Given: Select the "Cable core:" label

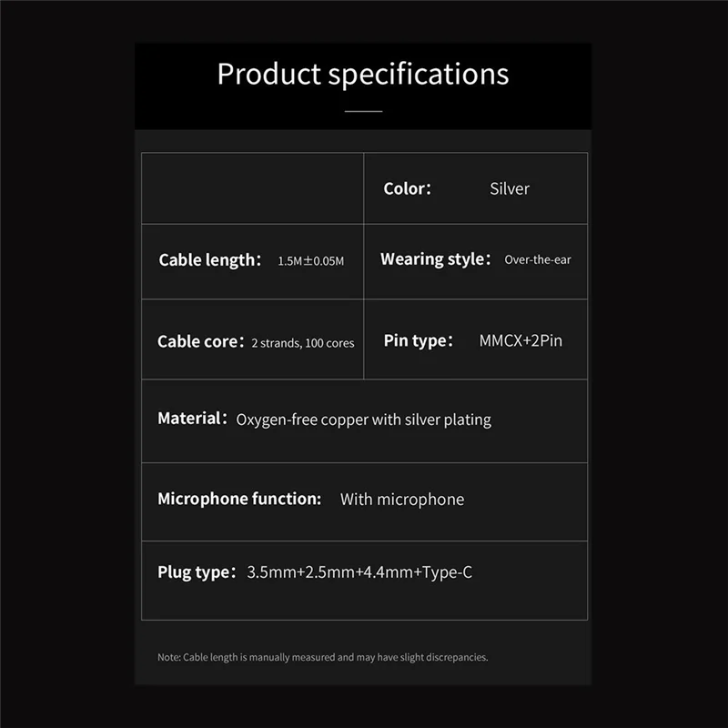Looking at the screenshot, I should 201,342.
